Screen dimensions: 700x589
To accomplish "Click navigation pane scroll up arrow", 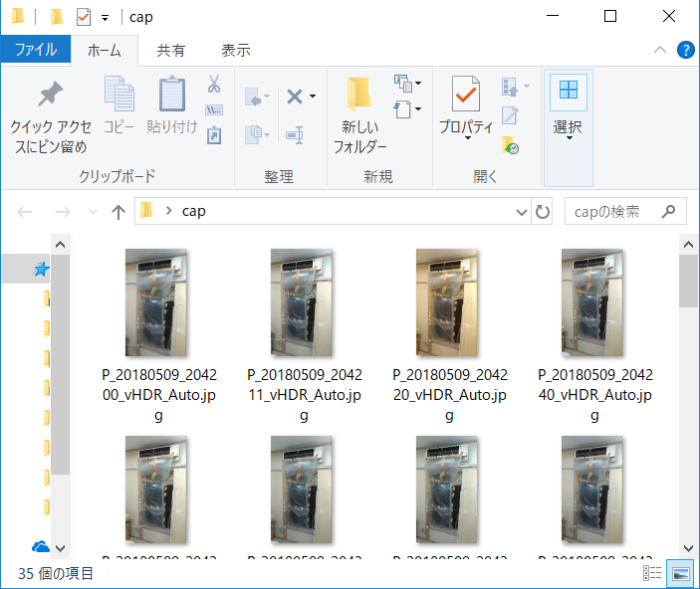I will pos(61,245).
